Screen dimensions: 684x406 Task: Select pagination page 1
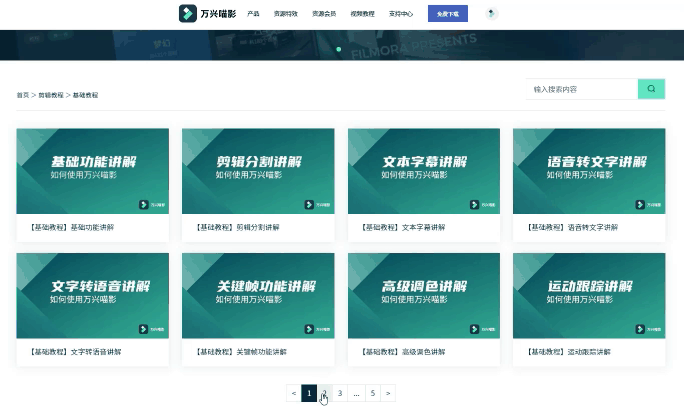pos(309,393)
